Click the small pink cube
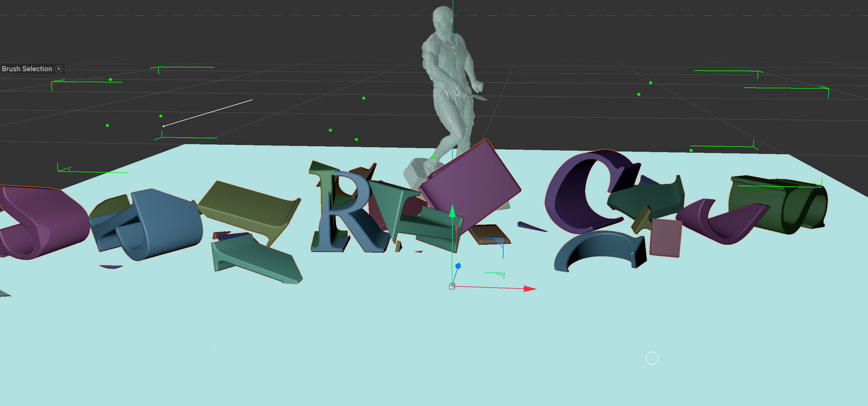868x406 pixels. [x=665, y=238]
